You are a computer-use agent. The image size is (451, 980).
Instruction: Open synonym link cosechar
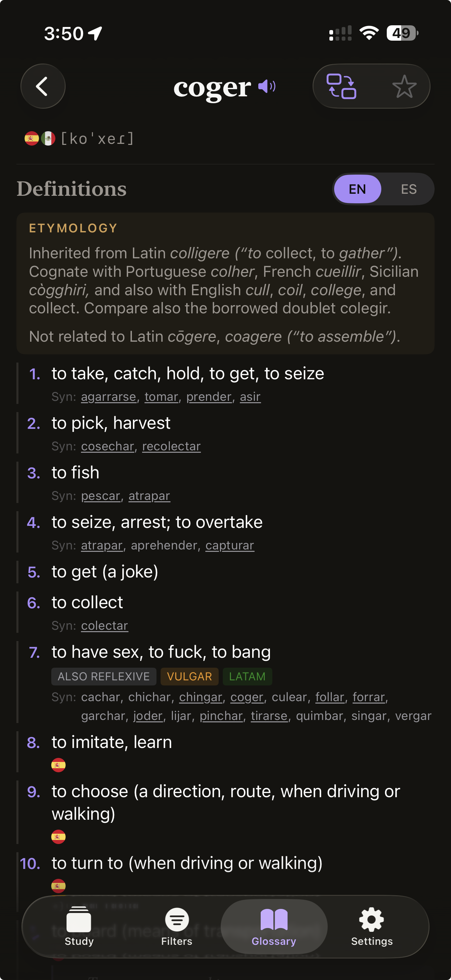[107, 446]
